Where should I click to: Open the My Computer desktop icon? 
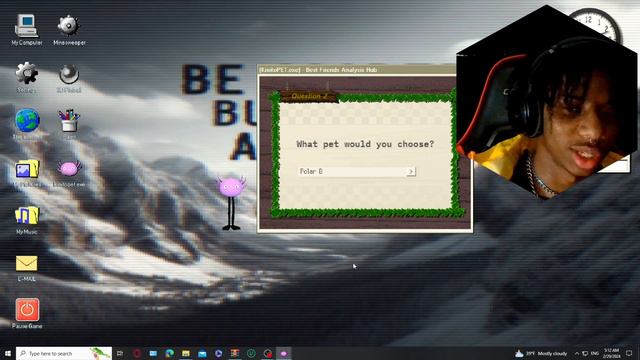(x=27, y=29)
